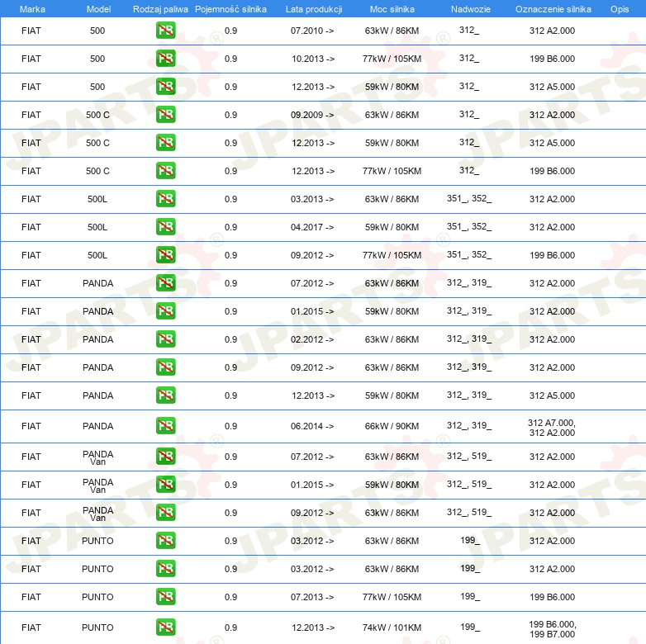Click 199 B6.000 engine code in 500L row
The width and height of the screenshot is (646, 644).
552,255
